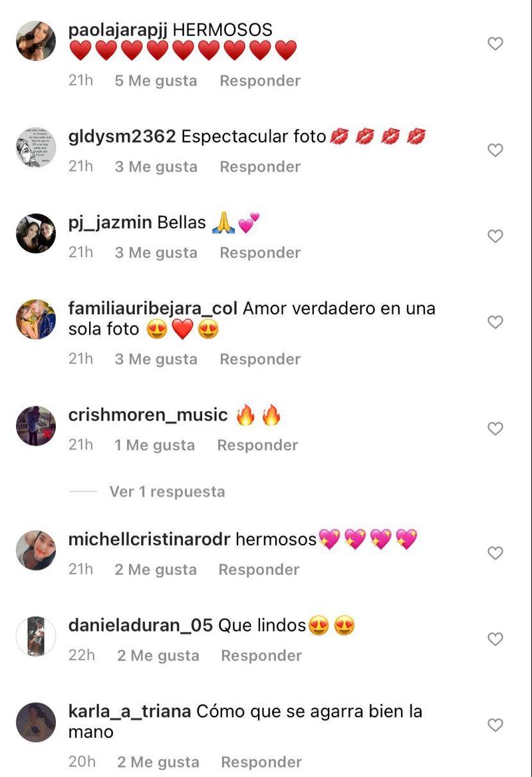Heart the familiauribejara_col comment
The height and width of the screenshot is (777, 532).
(495, 322)
